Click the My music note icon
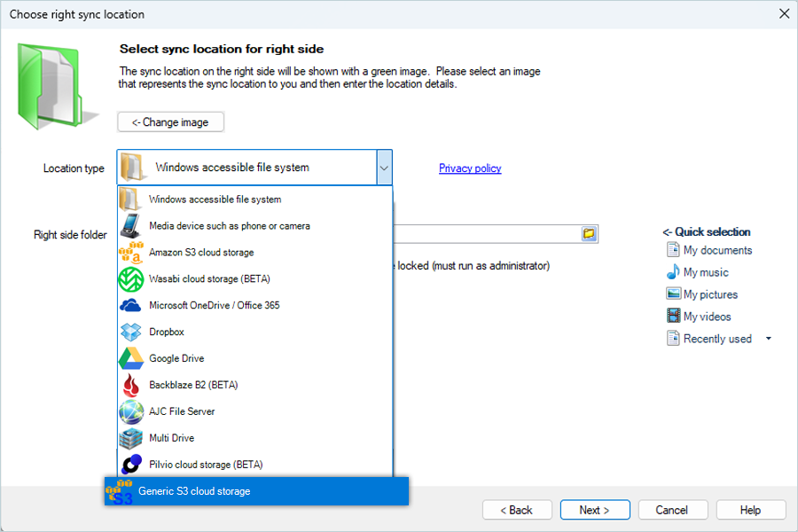Image resolution: width=798 pixels, height=532 pixels. click(x=673, y=272)
